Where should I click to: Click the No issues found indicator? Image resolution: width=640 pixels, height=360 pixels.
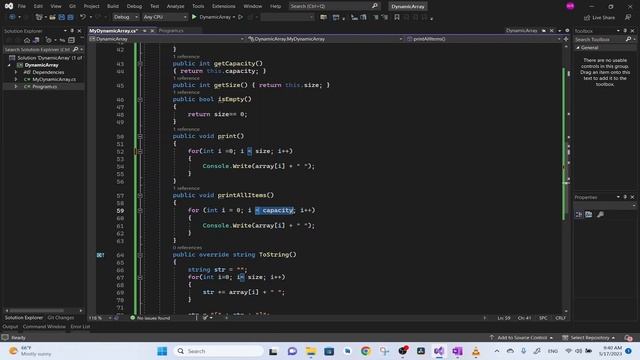point(150,318)
